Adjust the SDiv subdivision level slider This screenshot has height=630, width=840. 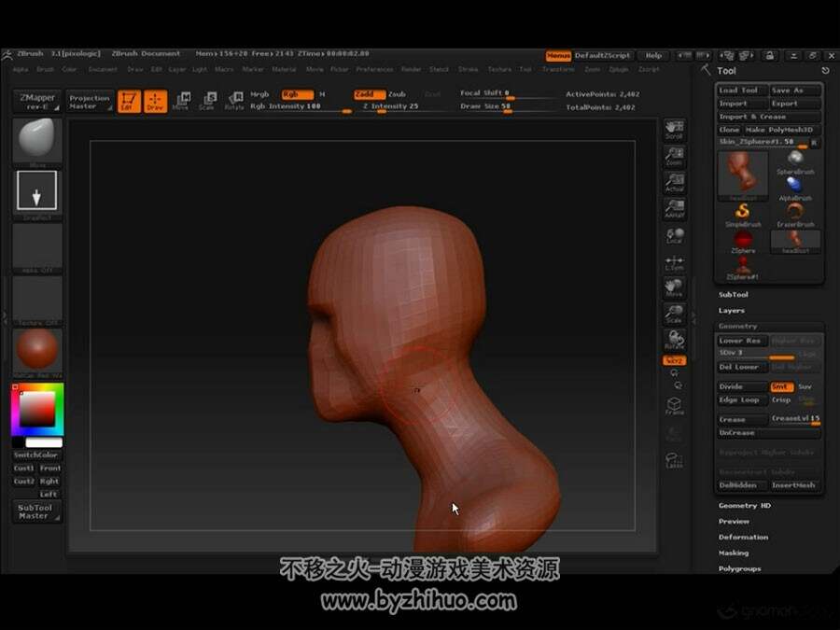tap(756, 354)
